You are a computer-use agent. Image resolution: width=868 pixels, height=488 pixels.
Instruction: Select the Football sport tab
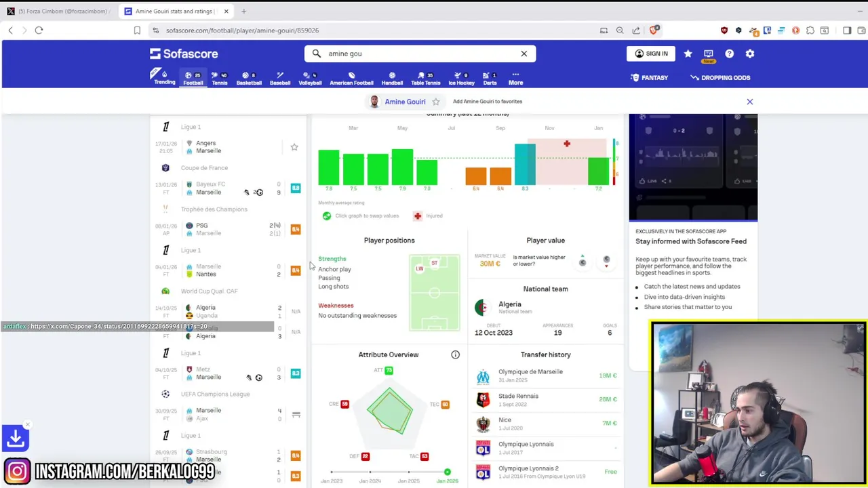[193, 78]
